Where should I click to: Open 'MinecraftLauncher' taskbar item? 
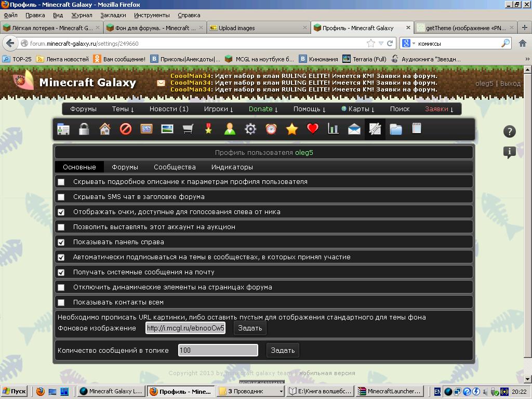click(x=390, y=391)
